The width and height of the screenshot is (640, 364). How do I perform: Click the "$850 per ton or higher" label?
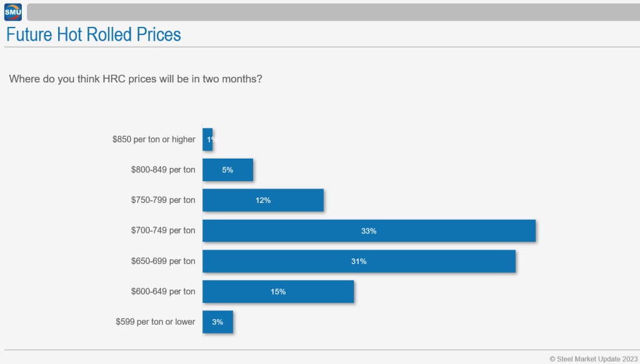coord(154,139)
